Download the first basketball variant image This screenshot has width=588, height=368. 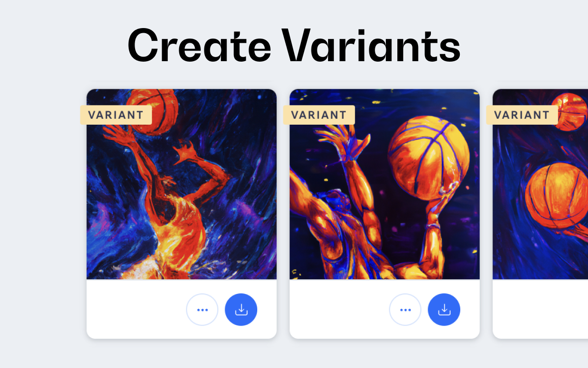(x=241, y=310)
